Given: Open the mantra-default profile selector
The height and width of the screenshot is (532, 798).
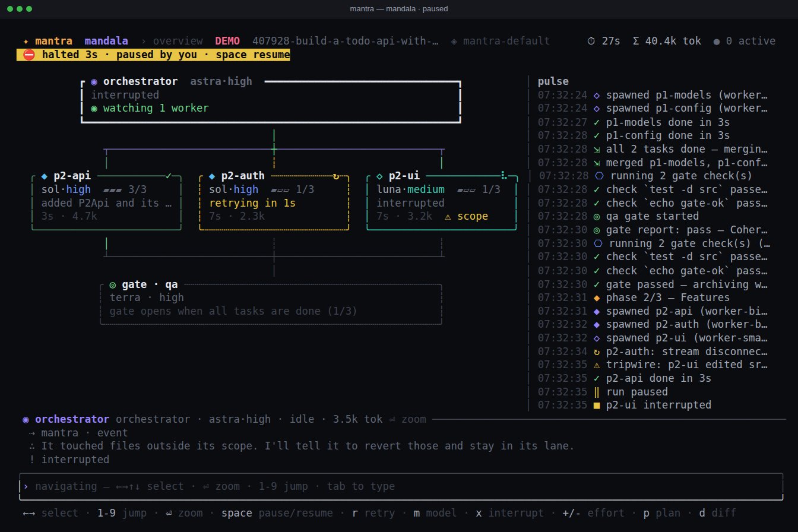Looking at the screenshot, I should point(500,41).
